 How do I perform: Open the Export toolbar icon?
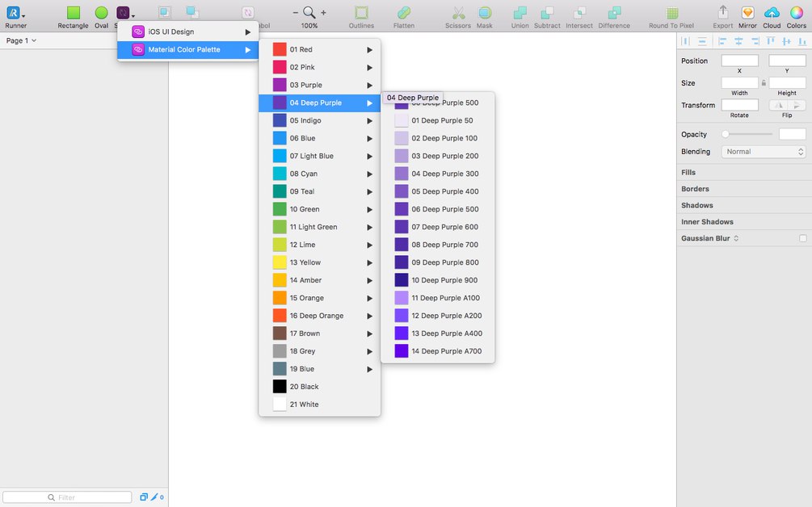(x=723, y=12)
